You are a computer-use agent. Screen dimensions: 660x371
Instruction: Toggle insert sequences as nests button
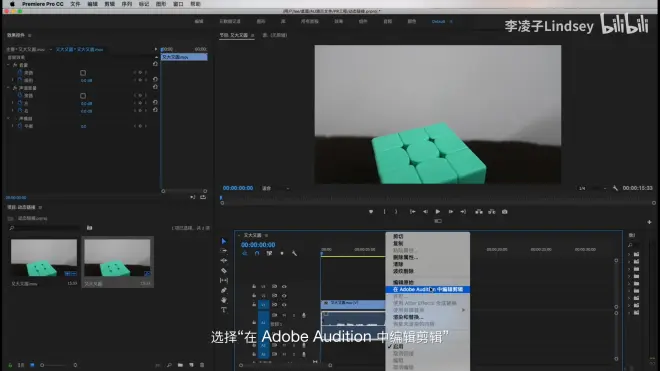click(x=245, y=253)
